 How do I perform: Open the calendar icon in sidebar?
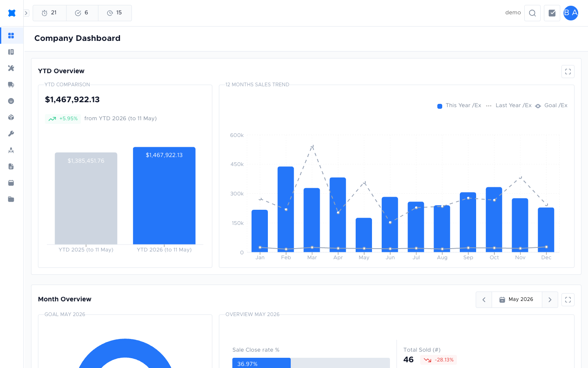coord(11,183)
